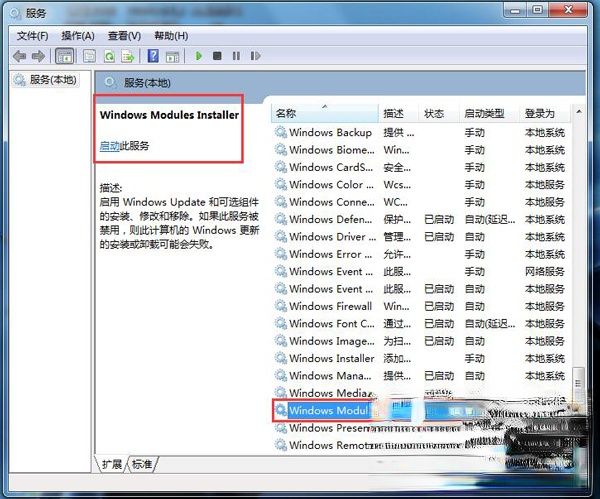Select the Windows Mana... service row
This screenshot has height=499, width=600.
pos(421,376)
